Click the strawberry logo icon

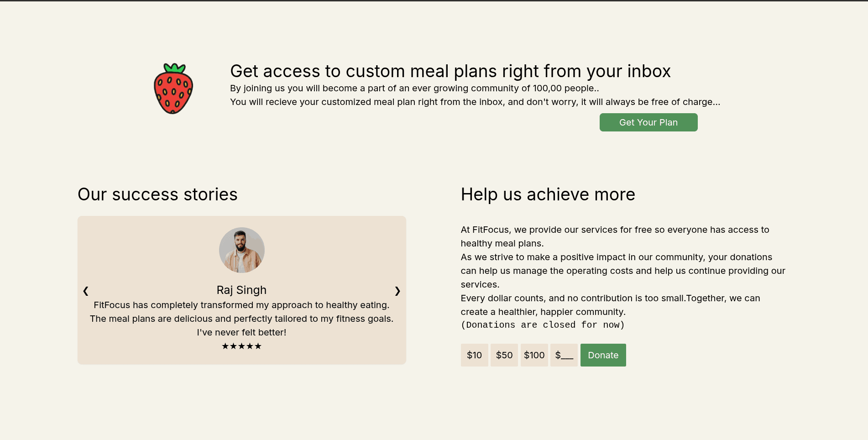[x=173, y=89]
